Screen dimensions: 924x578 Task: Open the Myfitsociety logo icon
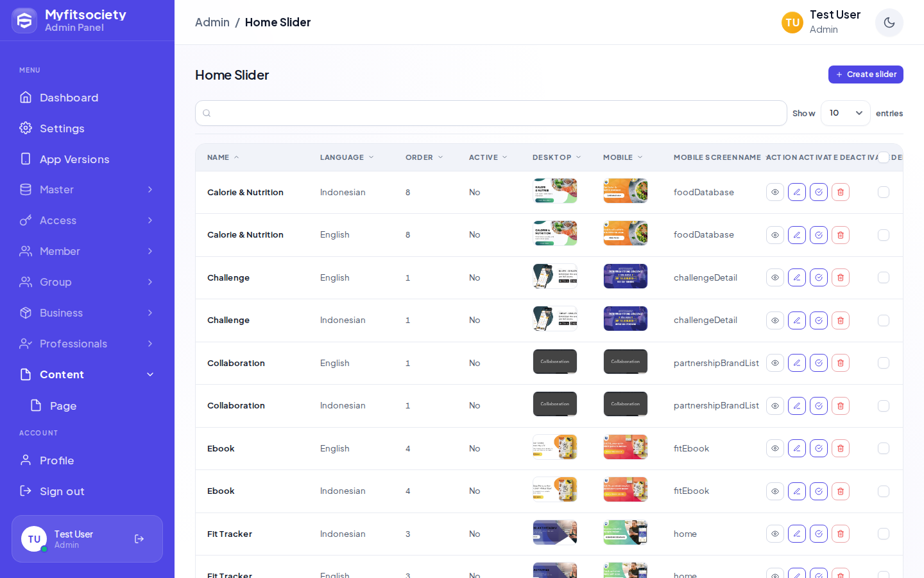coord(24,21)
